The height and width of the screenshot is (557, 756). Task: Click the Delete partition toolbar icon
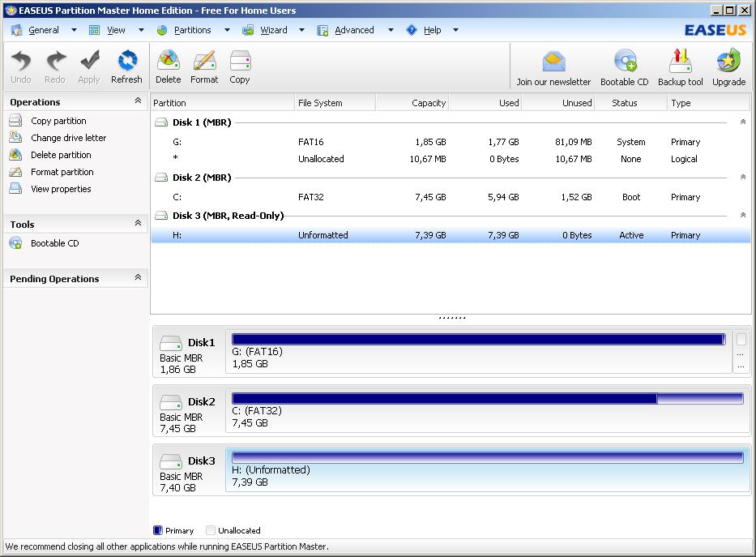tap(169, 61)
